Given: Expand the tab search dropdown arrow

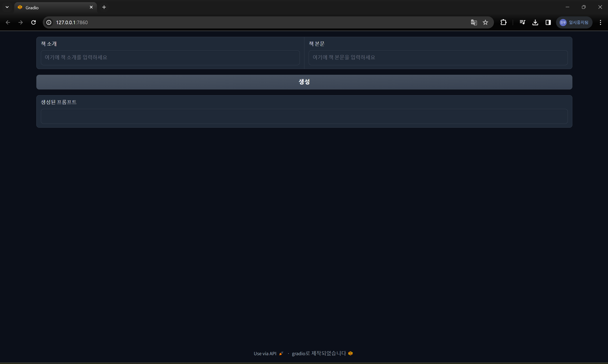Looking at the screenshot, I should coord(7,7).
